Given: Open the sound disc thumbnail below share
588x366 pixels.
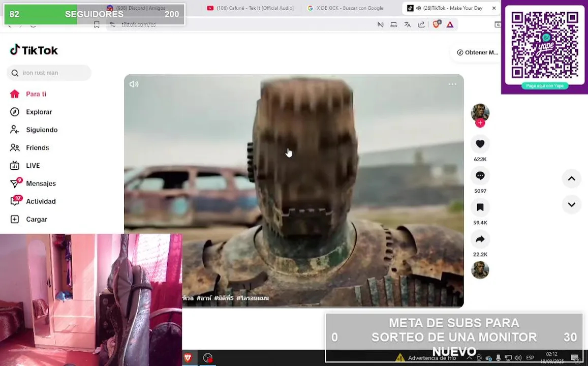Looking at the screenshot, I should point(480,269).
